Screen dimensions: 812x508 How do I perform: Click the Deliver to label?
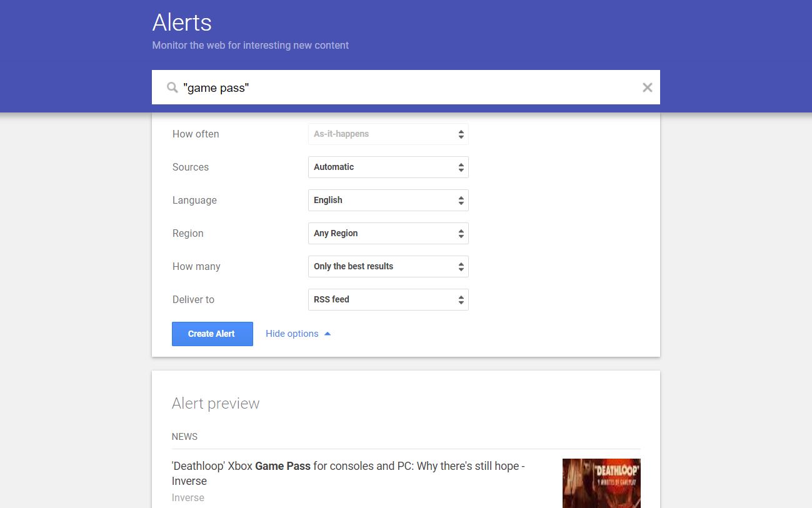pos(193,299)
